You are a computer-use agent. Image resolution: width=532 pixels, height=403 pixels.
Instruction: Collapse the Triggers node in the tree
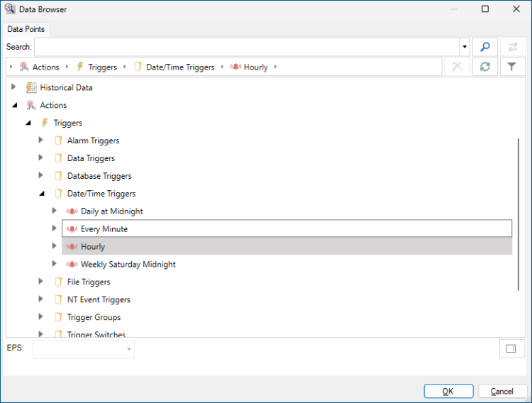(28, 123)
